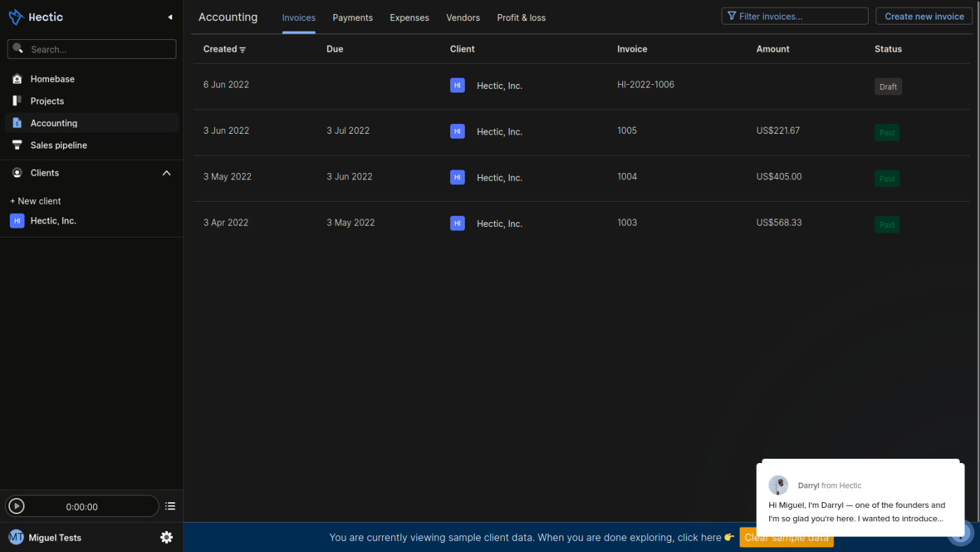Click invoice number HI-2022-1006
Image resolution: width=980 pixels, height=552 pixels.
646,85
